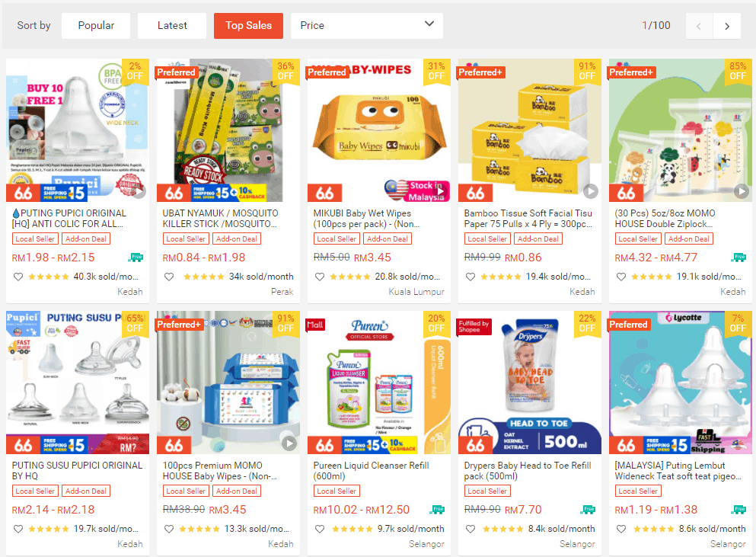Open the Mikubi baby wipes product thumbnail

click(379, 130)
